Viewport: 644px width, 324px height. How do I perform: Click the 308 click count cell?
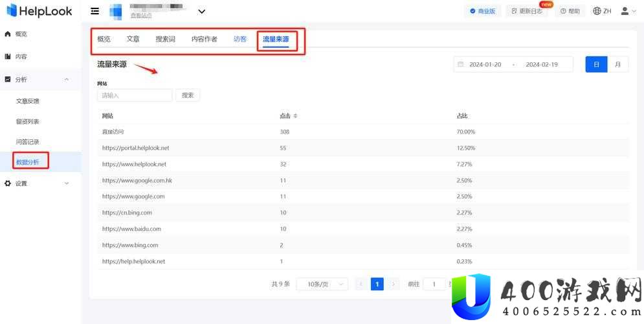tap(284, 132)
